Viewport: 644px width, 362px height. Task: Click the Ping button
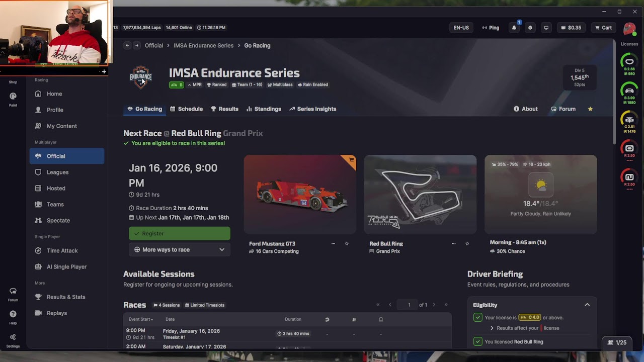(491, 28)
